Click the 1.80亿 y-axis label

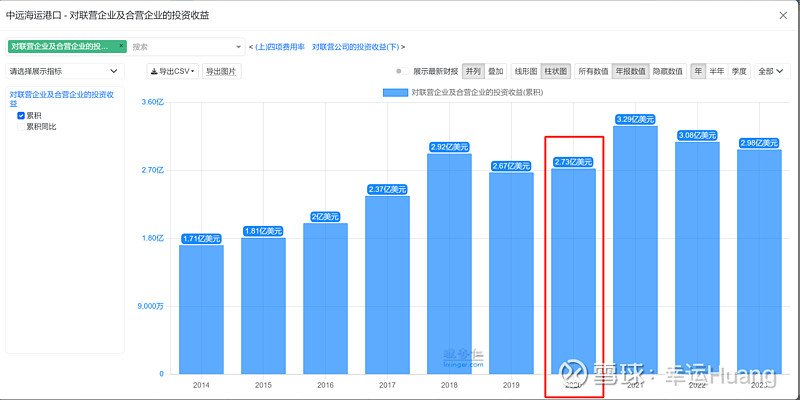[153, 238]
